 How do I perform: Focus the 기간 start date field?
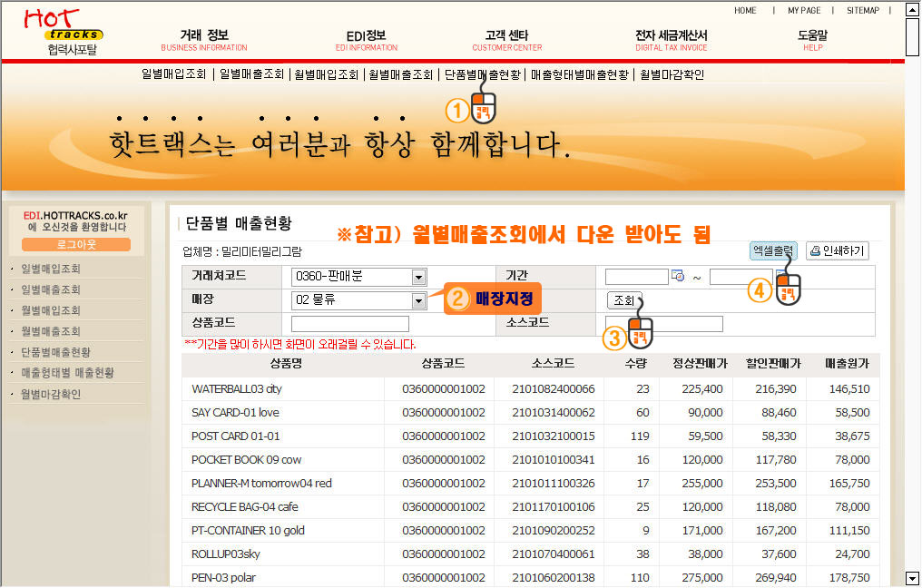pyautogui.click(x=637, y=277)
